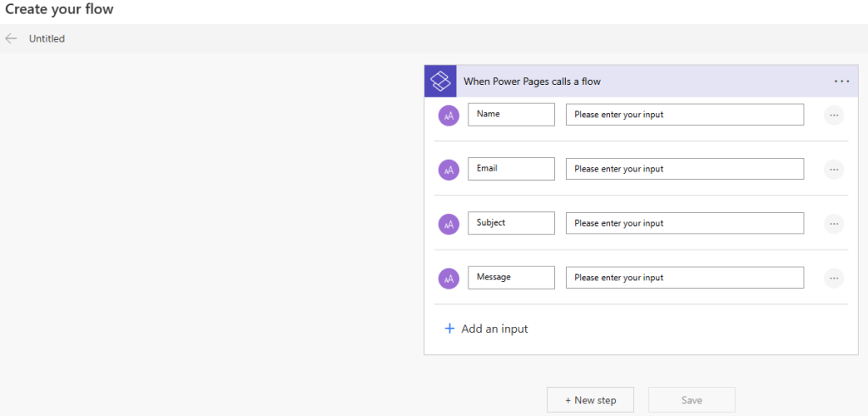Click the Name input value field

[684, 115]
